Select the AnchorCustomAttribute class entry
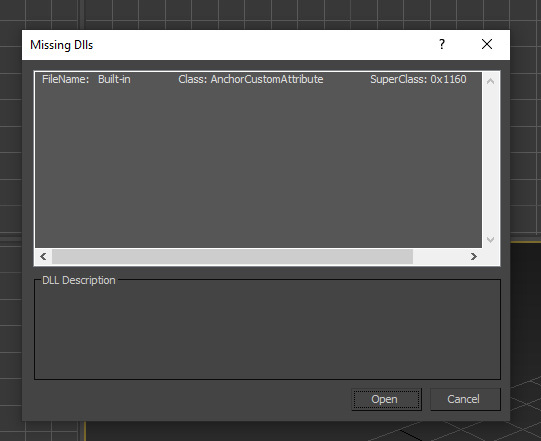The width and height of the screenshot is (541, 441). coord(251,79)
